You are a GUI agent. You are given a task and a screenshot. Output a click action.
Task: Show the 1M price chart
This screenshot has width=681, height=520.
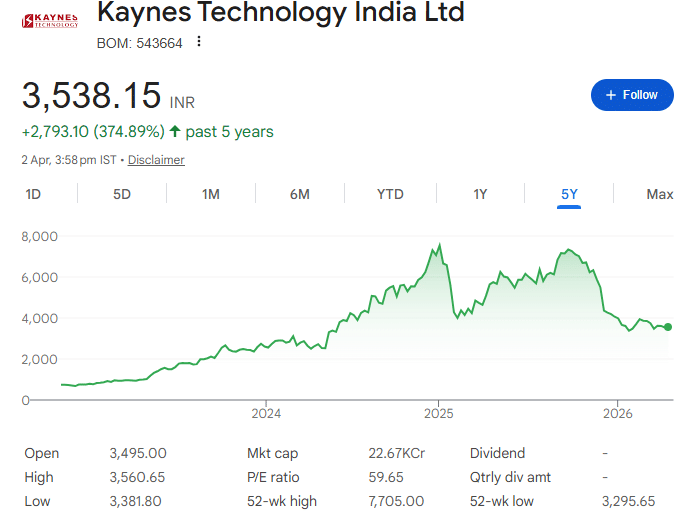click(x=211, y=194)
